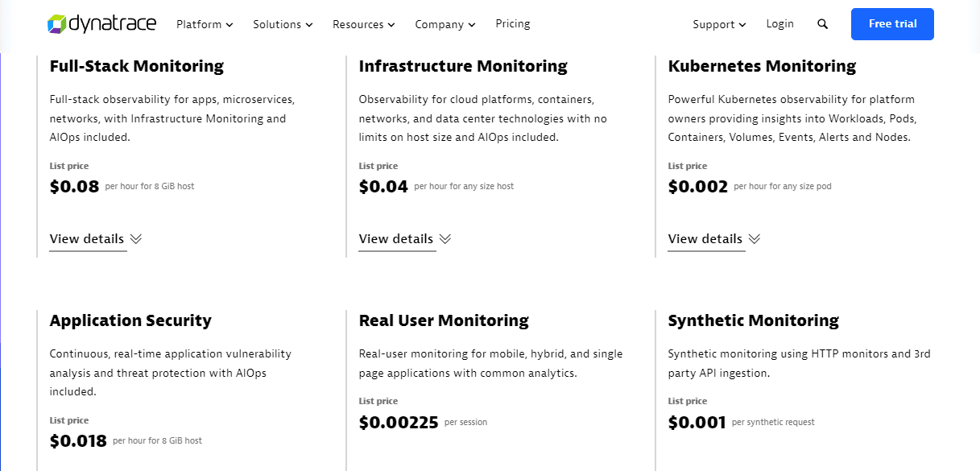Click the Dynatrace logo icon
This screenshot has width=980, height=471.
[x=56, y=24]
